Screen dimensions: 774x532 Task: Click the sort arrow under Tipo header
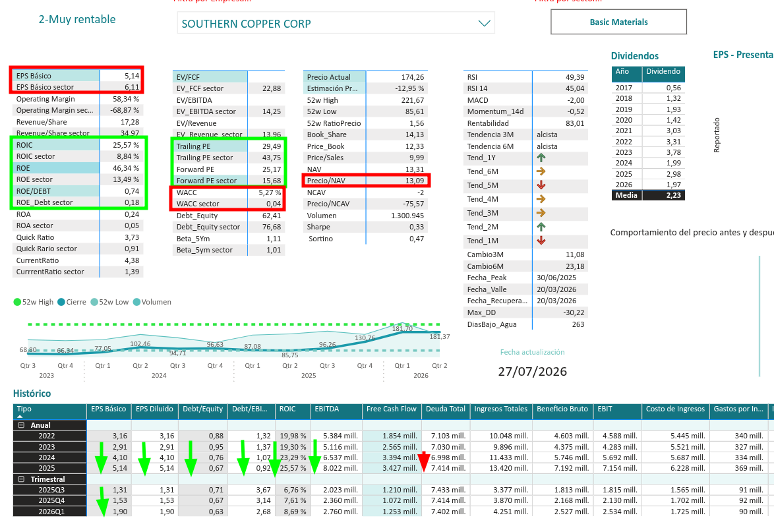pyautogui.click(x=20, y=417)
